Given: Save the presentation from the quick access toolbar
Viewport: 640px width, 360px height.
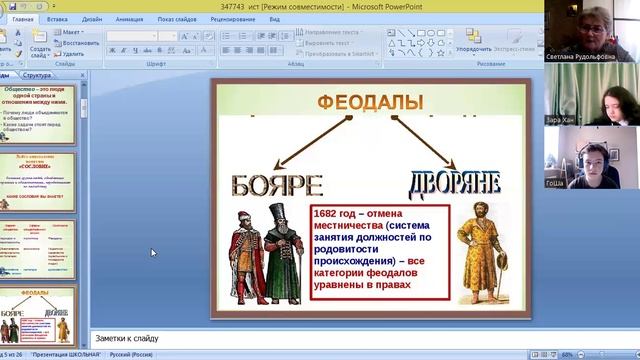Looking at the screenshot, I should click(13, 7).
